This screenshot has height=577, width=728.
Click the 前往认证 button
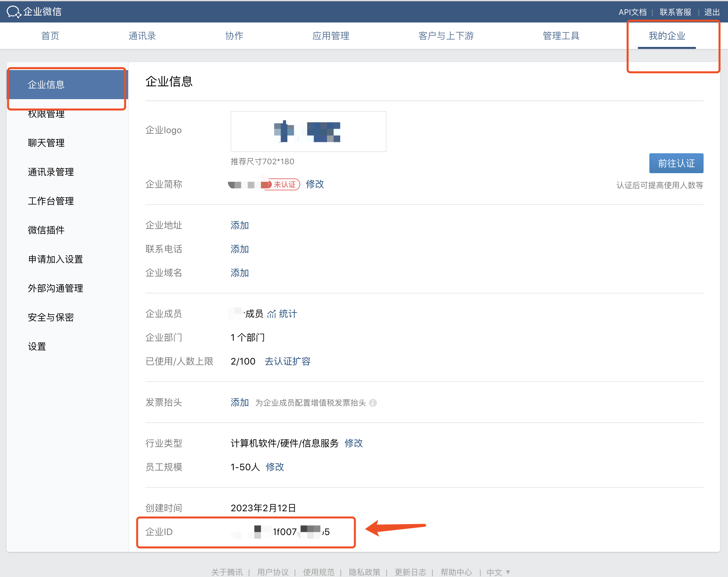click(x=676, y=164)
